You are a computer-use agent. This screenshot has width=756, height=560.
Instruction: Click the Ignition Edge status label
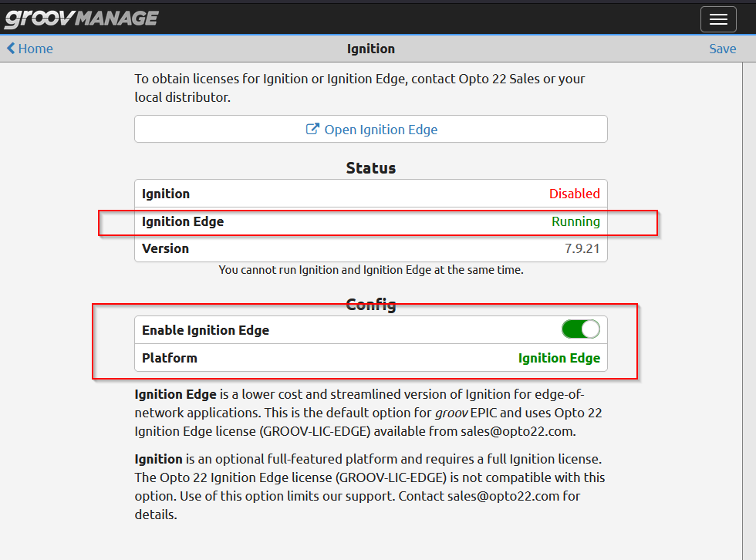(x=183, y=221)
